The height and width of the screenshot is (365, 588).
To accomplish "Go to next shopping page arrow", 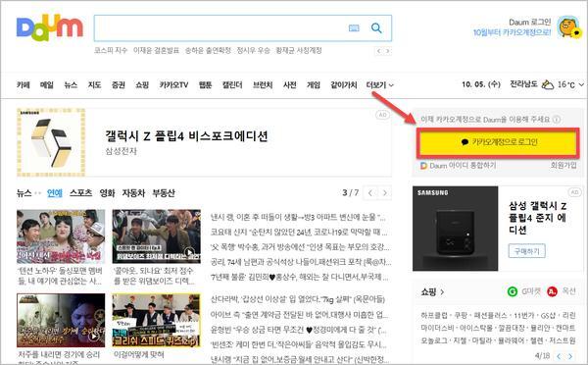I will 570,356.
